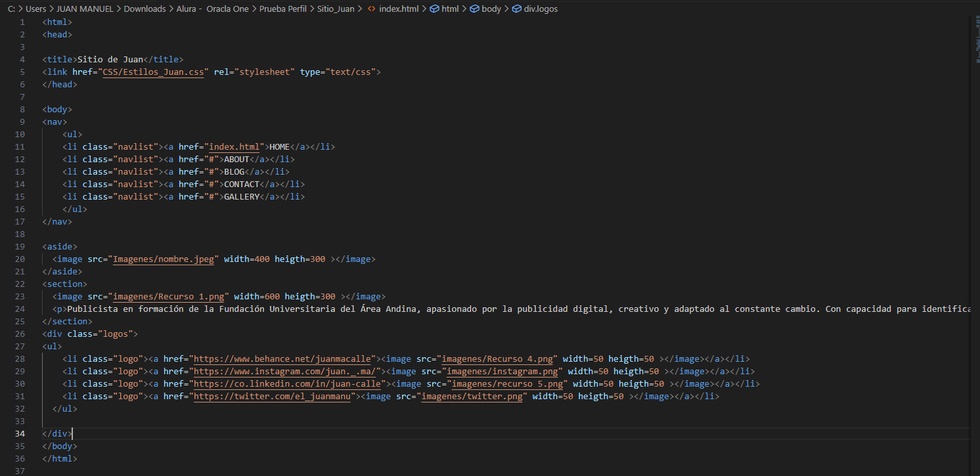
Task: Open the Sitio_Juan breadcrumb folder
Action: click(x=336, y=9)
